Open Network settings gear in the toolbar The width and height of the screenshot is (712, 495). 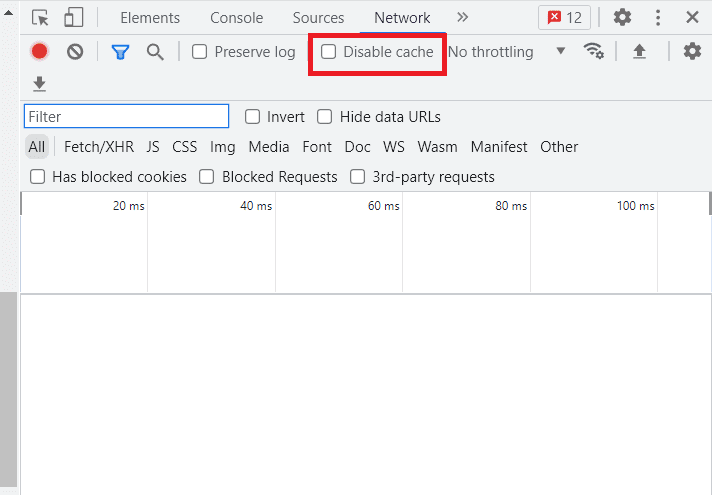pyautogui.click(x=692, y=51)
